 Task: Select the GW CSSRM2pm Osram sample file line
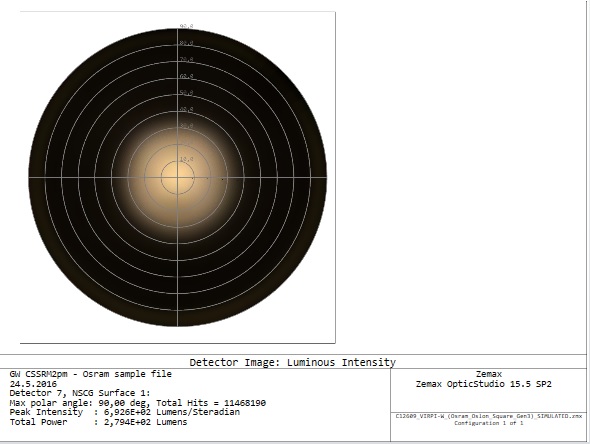[91, 374]
